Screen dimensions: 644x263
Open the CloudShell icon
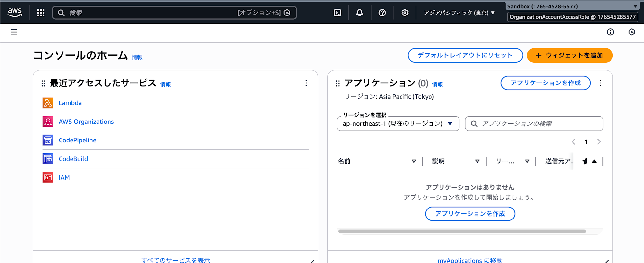(337, 13)
